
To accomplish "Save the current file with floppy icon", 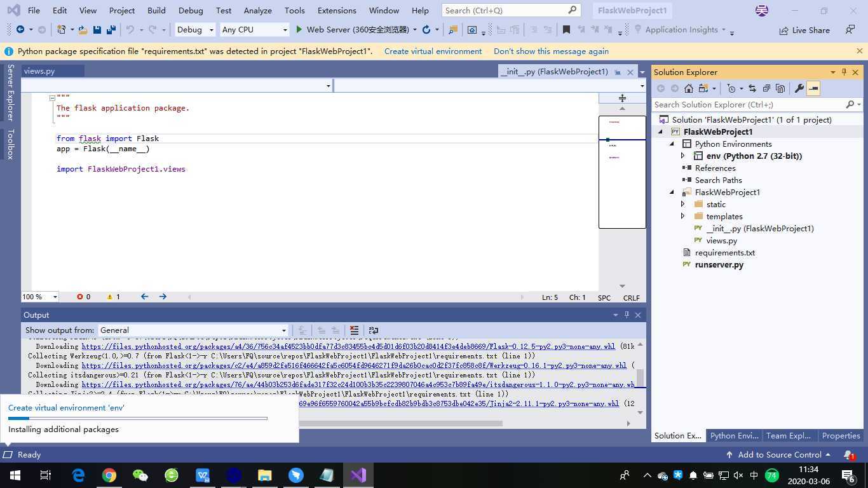I will [x=97, y=30].
